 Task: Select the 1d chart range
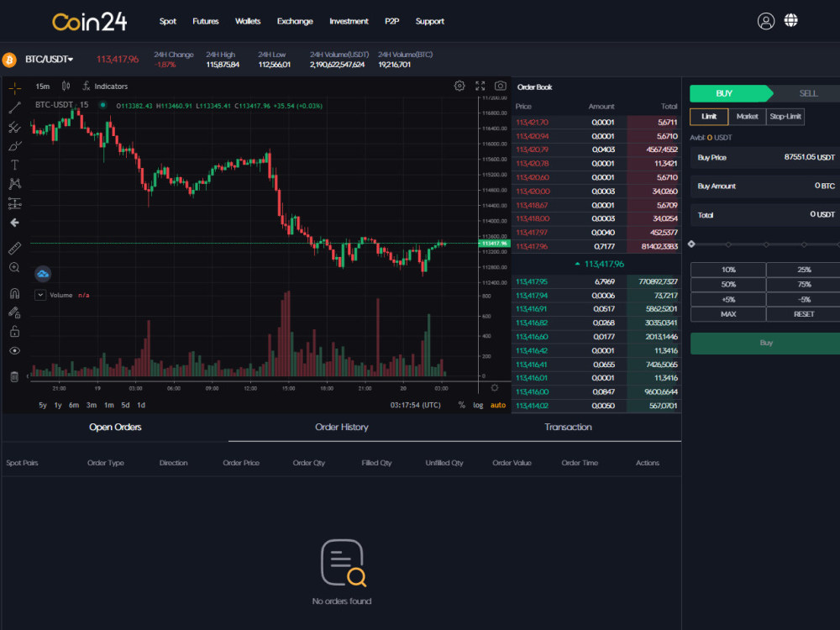141,405
